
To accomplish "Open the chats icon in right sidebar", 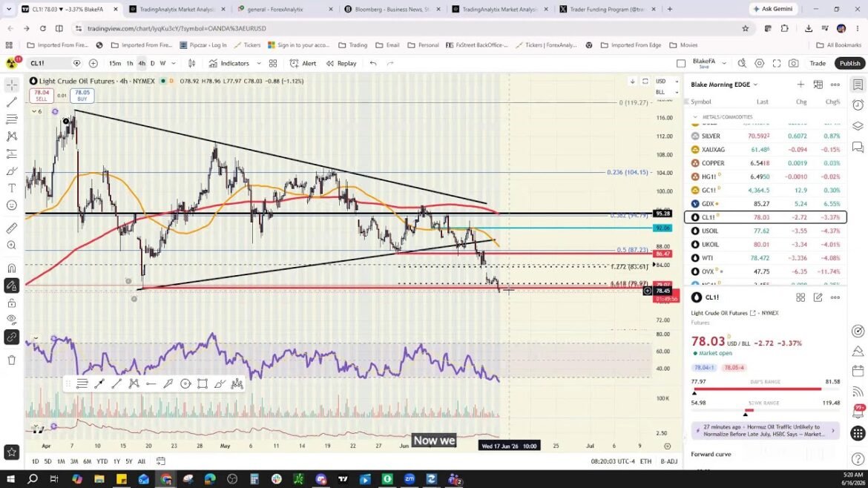I will click(858, 147).
